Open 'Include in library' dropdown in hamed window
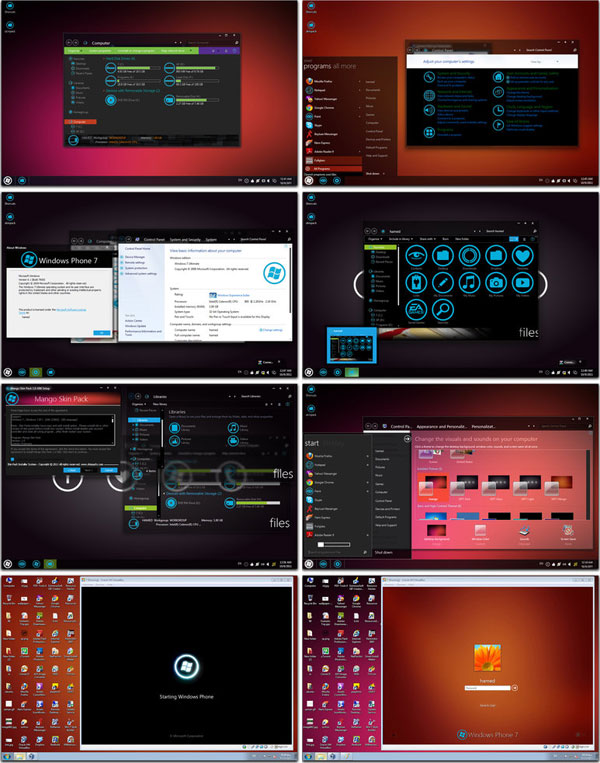The height and width of the screenshot is (763, 600). (x=401, y=239)
